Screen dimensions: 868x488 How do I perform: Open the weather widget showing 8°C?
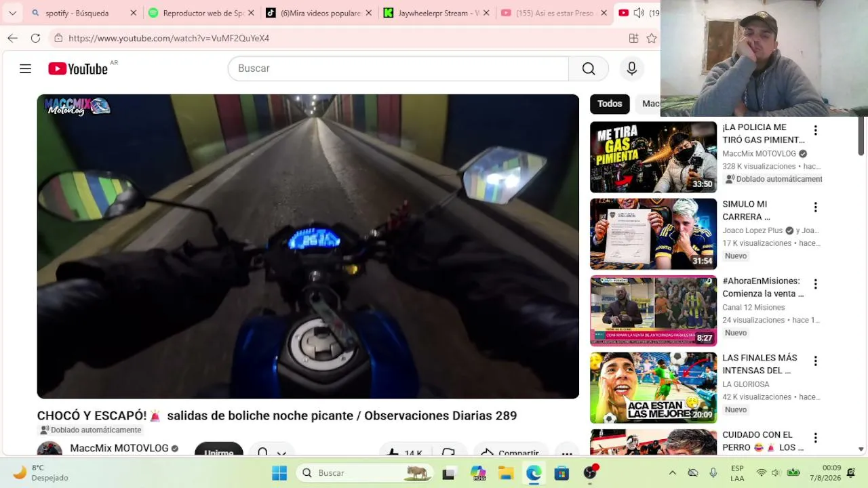click(41, 472)
